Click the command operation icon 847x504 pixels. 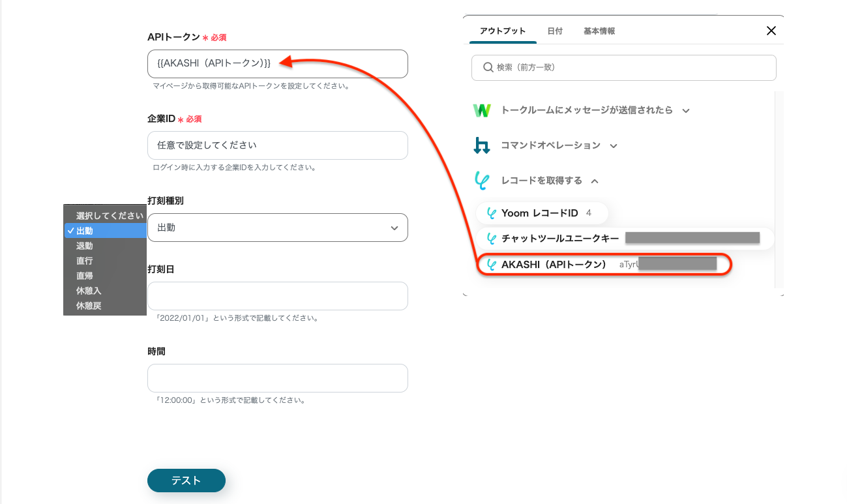tap(482, 145)
